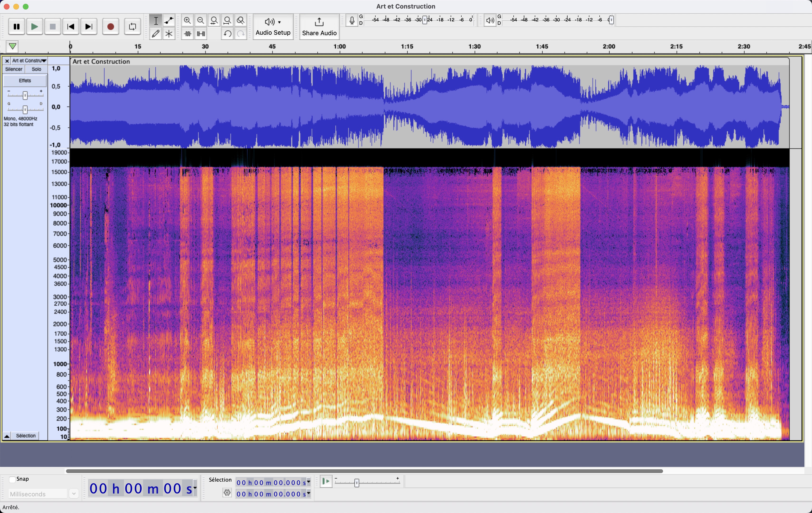Open the selection end format dropdown

click(x=309, y=494)
